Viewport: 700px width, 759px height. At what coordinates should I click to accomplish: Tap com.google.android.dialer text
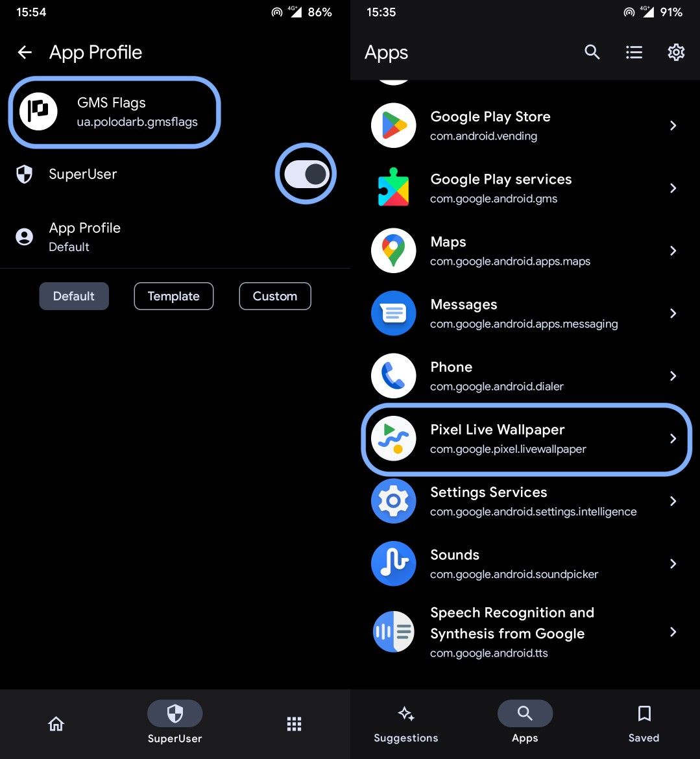[x=497, y=386]
